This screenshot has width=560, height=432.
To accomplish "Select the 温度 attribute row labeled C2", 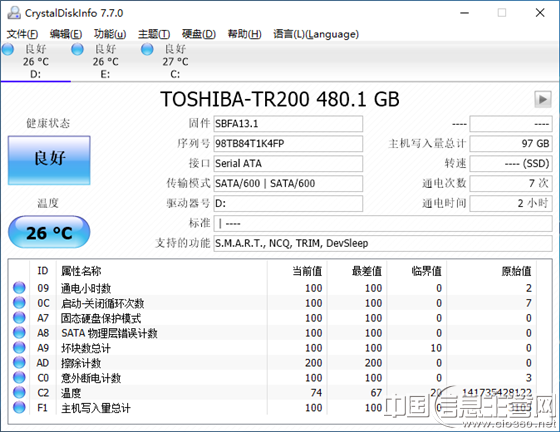I will (272, 393).
